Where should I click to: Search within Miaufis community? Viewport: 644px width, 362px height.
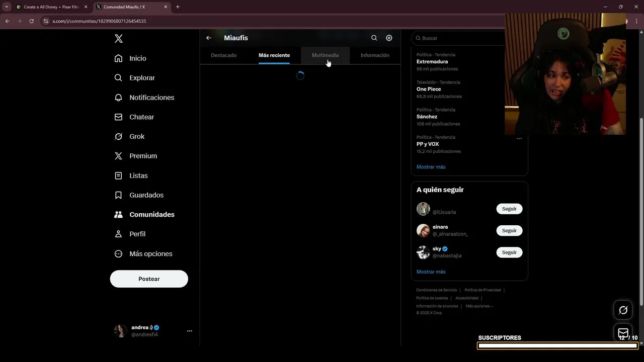(x=374, y=38)
